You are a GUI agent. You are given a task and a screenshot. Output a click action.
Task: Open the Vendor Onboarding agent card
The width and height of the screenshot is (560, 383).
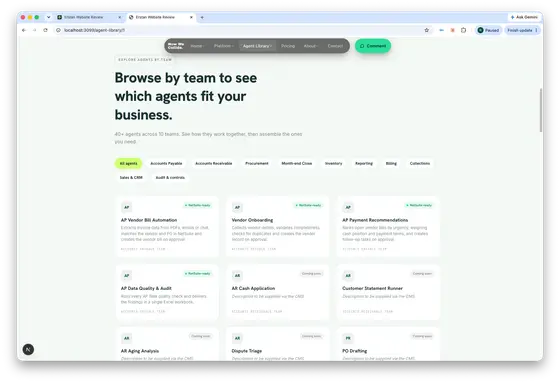pos(278,227)
